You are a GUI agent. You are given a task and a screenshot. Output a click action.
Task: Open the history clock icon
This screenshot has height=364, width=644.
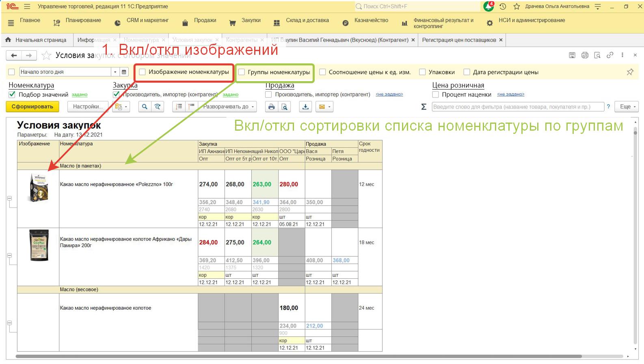click(503, 6)
